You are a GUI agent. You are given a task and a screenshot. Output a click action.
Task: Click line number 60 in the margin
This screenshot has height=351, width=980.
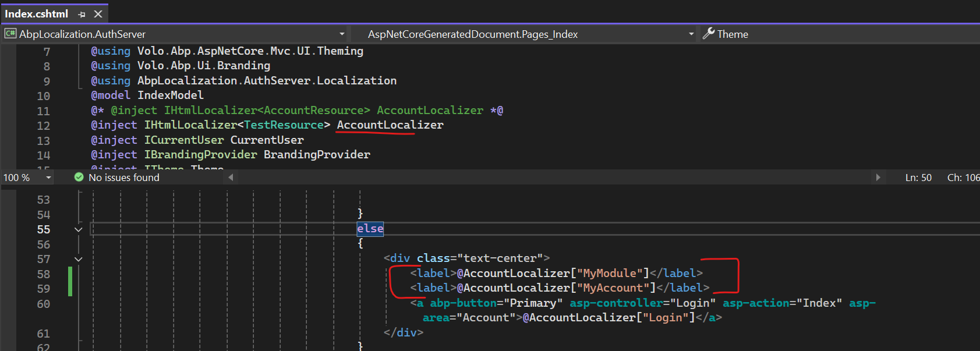44,304
